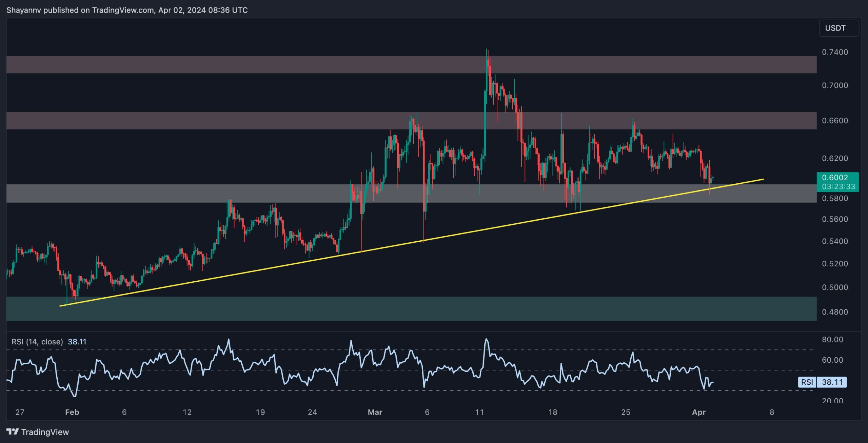Click the 0.6600 price axis label
The height and width of the screenshot is (443, 868).
[835, 121]
